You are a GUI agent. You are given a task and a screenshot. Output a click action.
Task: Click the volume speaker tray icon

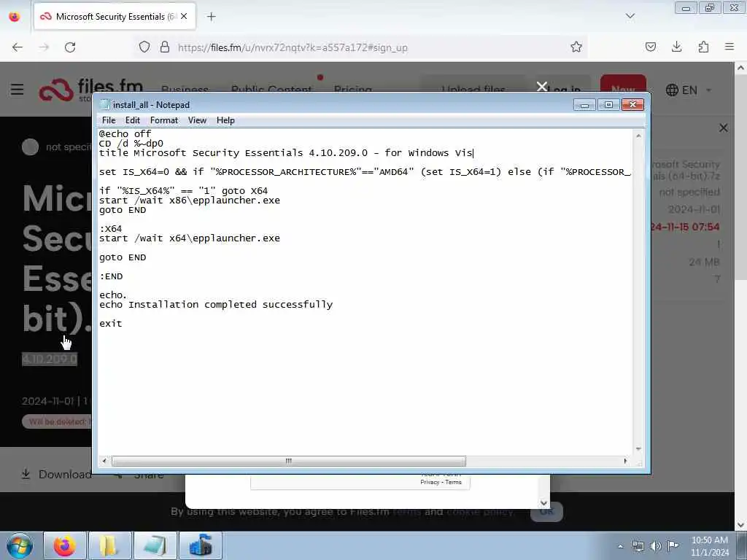[656, 546]
